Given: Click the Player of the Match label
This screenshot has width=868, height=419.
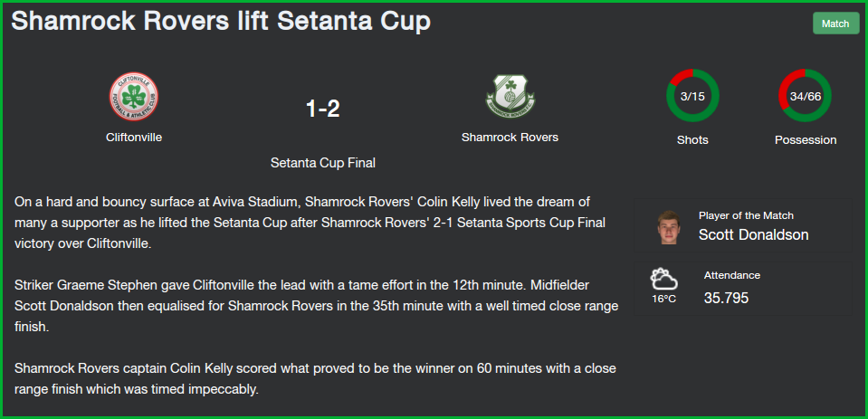Looking at the screenshot, I should point(746,215).
